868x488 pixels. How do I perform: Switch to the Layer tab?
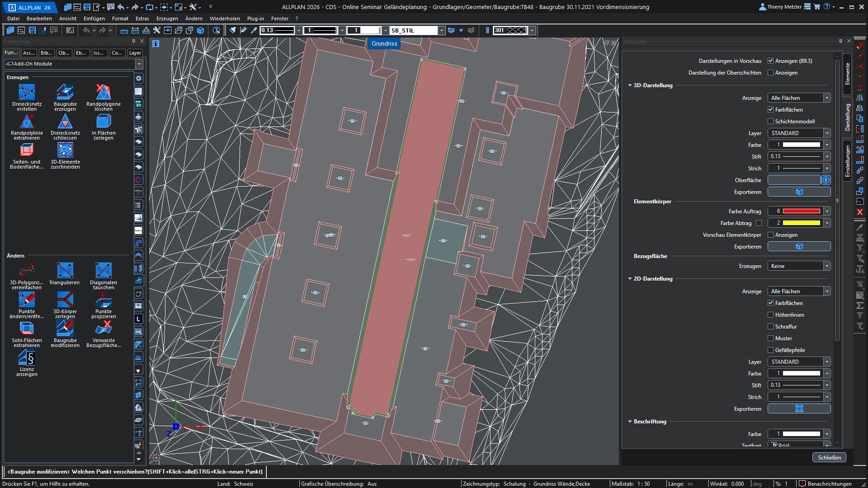[135, 53]
